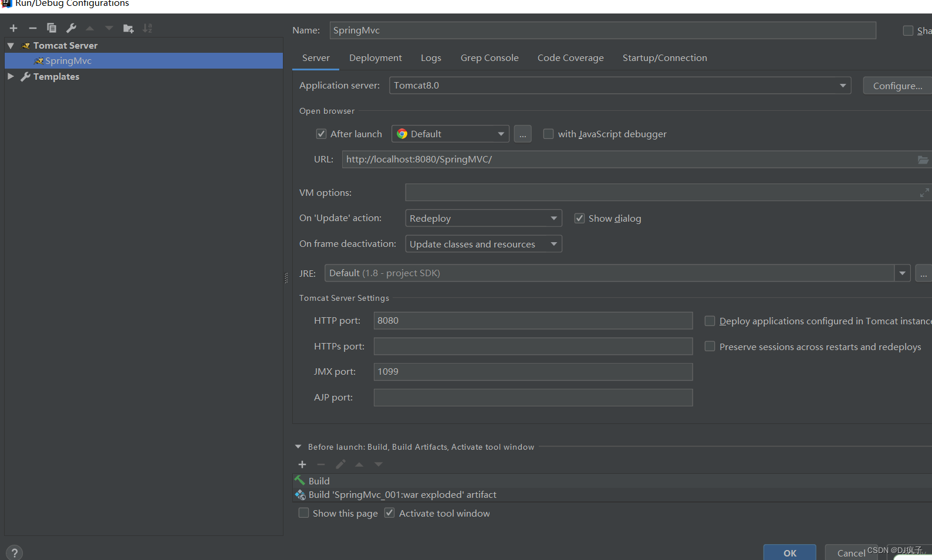This screenshot has height=560, width=932.
Task: Click the Build artifact icon
Action: point(300,495)
